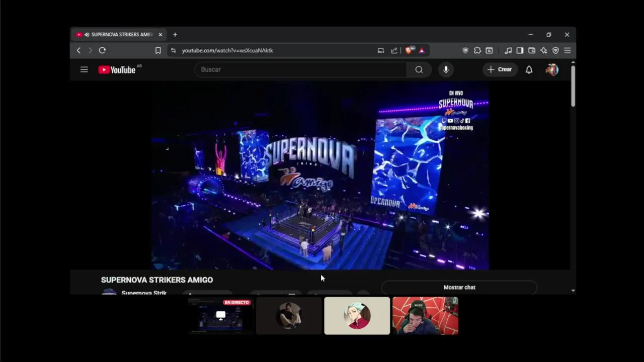Click the Crear button
This screenshot has height=362, width=644.
point(500,69)
